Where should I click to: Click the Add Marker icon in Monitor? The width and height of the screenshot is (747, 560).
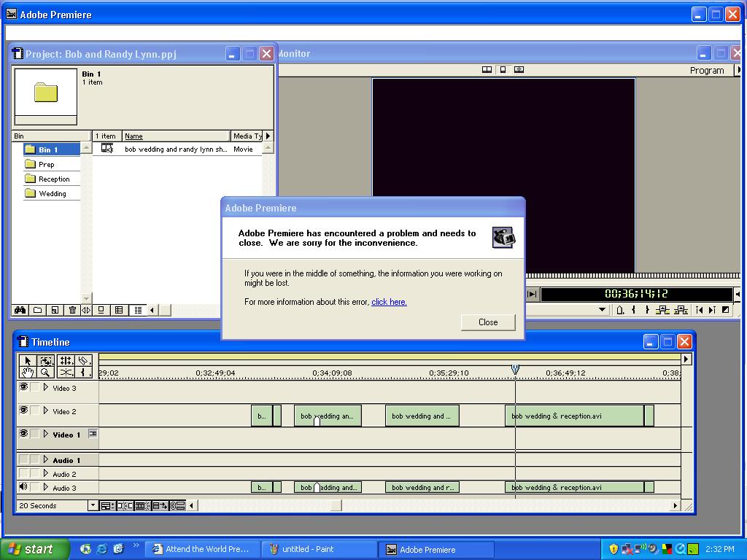click(x=620, y=310)
